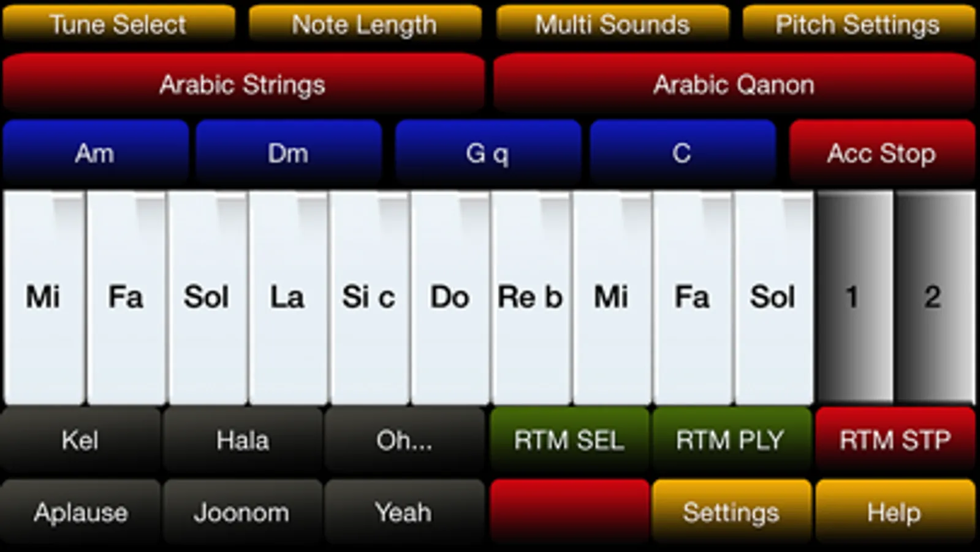Open the RTM SEL rhythm selector
Viewport: 980px width, 552px height.
pyautogui.click(x=569, y=440)
